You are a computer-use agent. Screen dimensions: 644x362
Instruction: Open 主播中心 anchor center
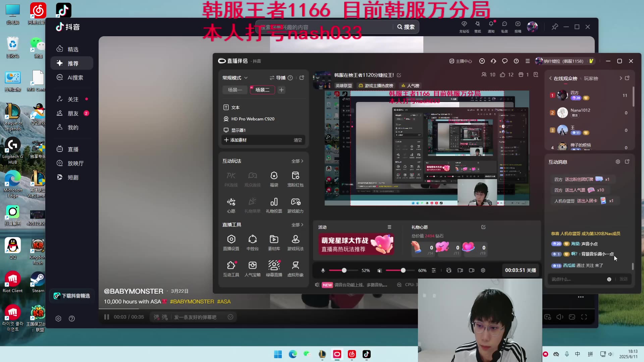tap(461, 61)
